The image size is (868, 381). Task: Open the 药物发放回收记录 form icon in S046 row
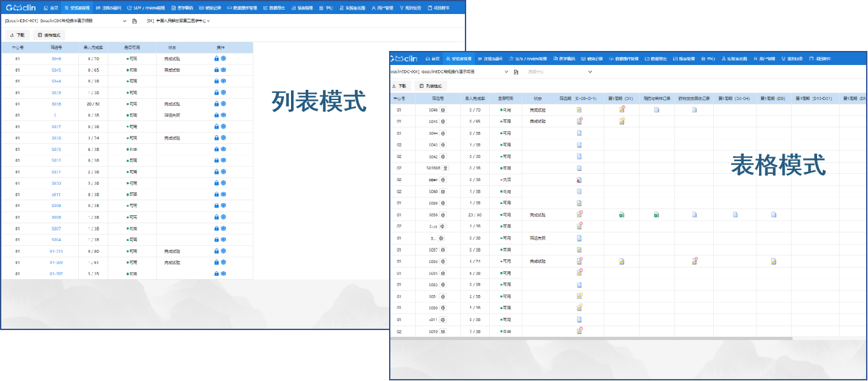[695, 110]
